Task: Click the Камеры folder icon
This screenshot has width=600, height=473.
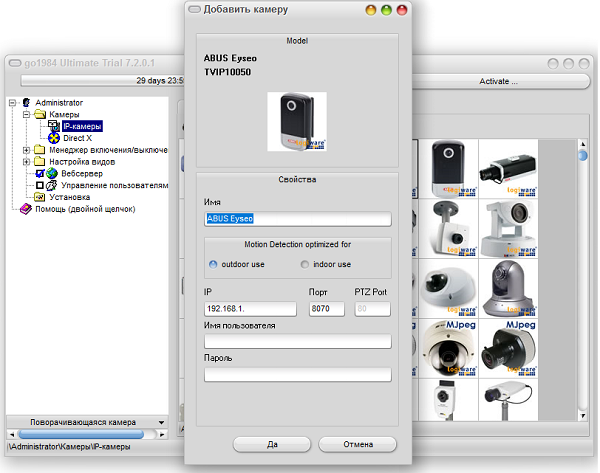Action: coord(40,114)
